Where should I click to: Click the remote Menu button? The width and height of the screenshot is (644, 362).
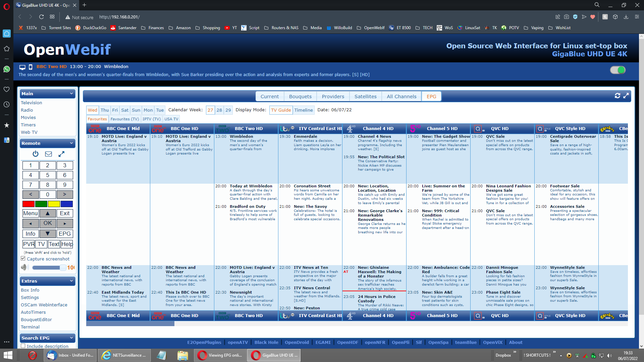[x=31, y=213]
